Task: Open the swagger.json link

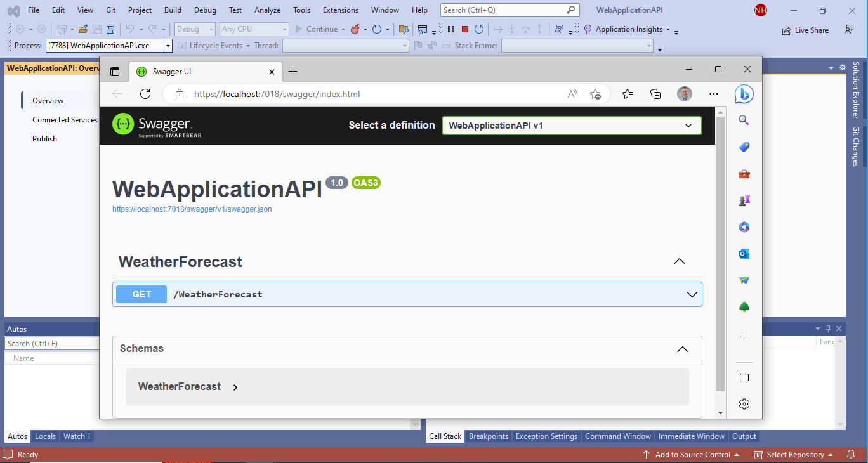Action: tap(192, 209)
